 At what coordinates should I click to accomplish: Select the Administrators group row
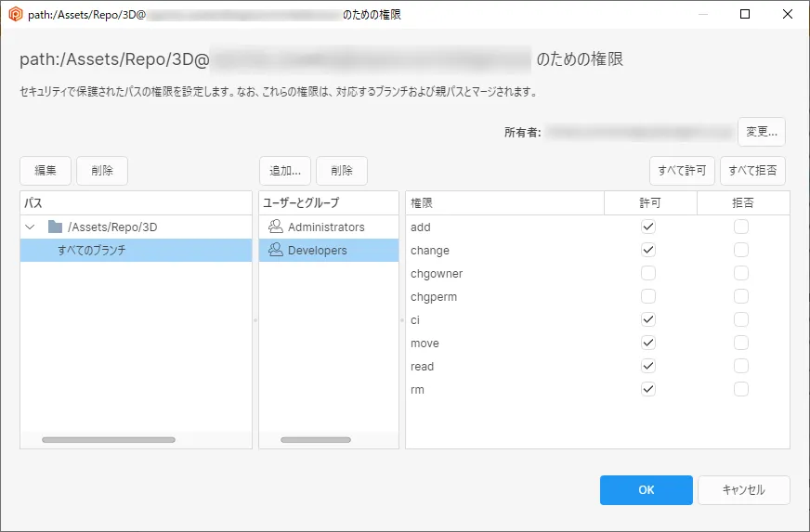[329, 227]
